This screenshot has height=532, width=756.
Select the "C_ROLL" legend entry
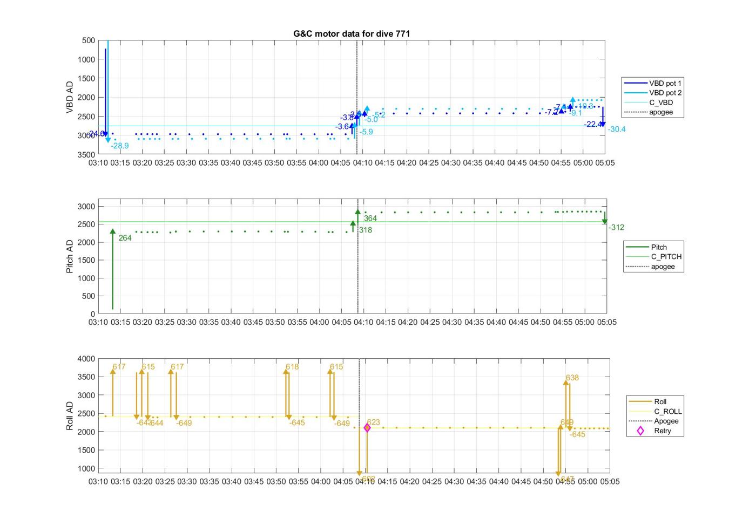[656, 411]
